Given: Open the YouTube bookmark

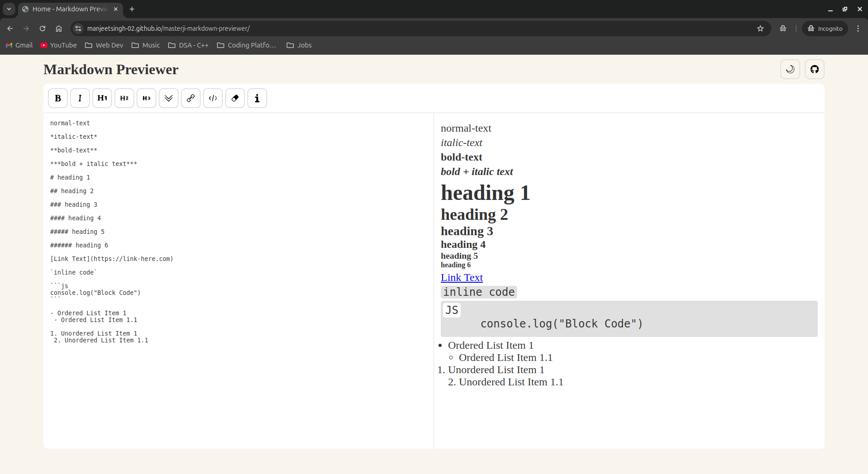Looking at the screenshot, I should point(59,45).
